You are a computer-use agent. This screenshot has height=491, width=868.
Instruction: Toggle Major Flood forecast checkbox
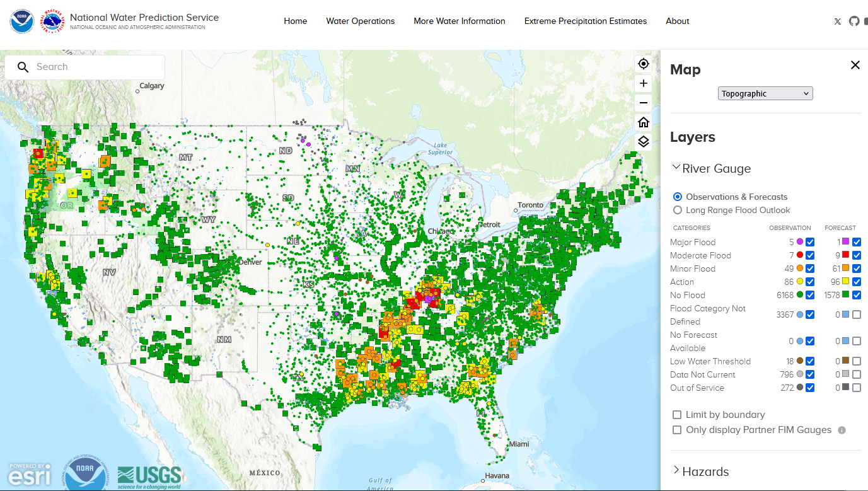857,242
